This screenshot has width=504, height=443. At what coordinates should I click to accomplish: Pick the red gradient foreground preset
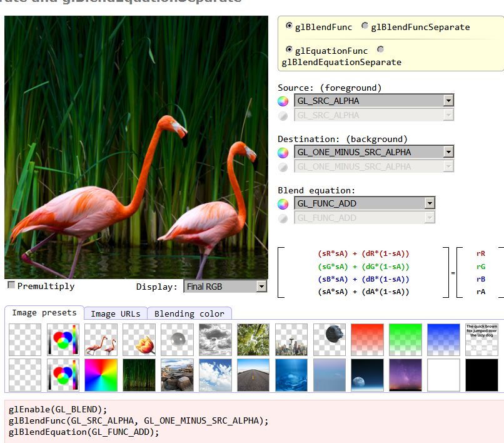[368, 340]
